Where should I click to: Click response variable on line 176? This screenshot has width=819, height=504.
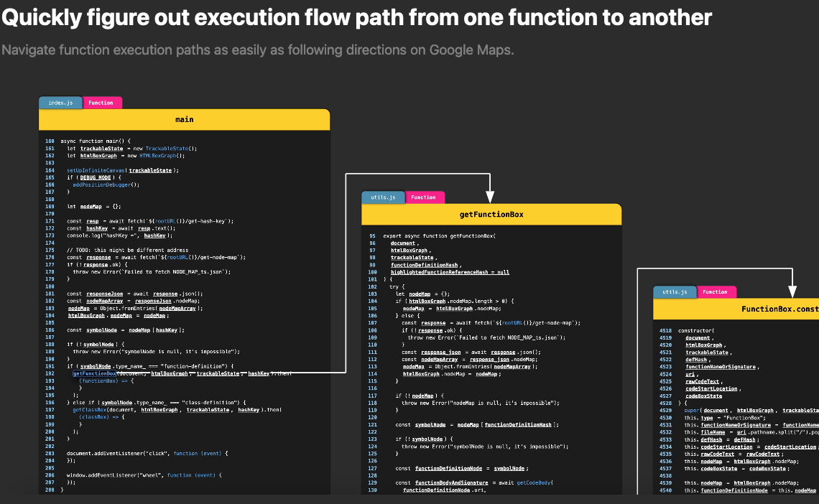[x=98, y=258]
